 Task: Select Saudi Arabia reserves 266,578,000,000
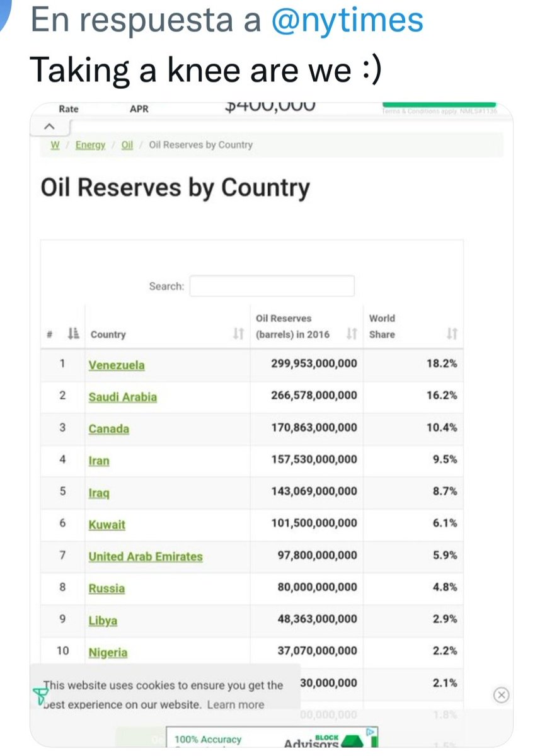[x=314, y=396]
